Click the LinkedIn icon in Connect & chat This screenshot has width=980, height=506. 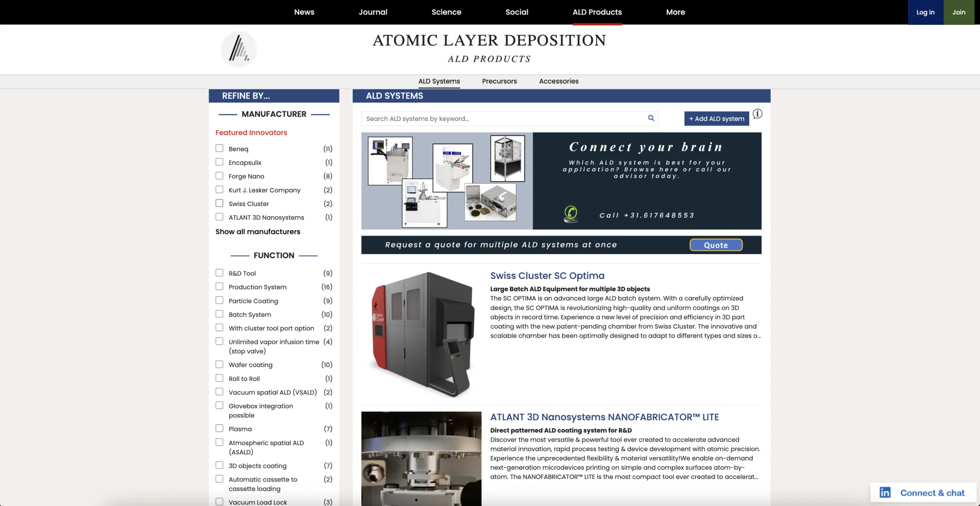click(x=885, y=492)
